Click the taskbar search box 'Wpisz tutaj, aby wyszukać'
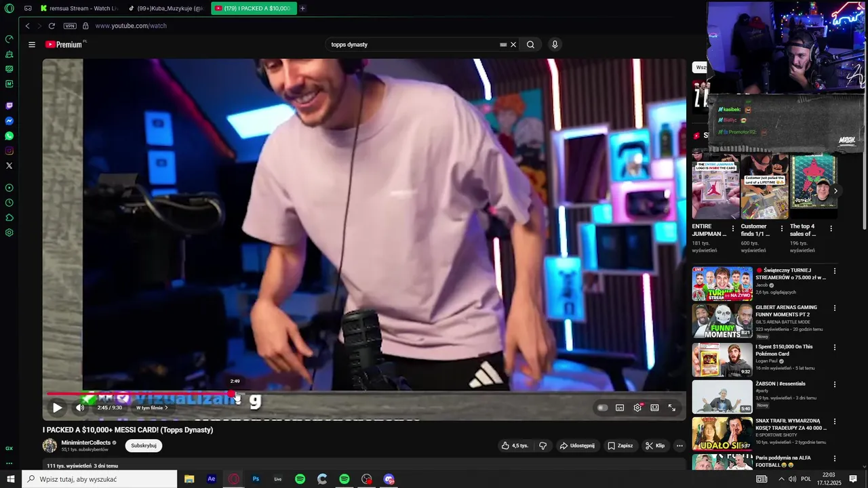Viewport: 868px width, 488px height. [99, 479]
